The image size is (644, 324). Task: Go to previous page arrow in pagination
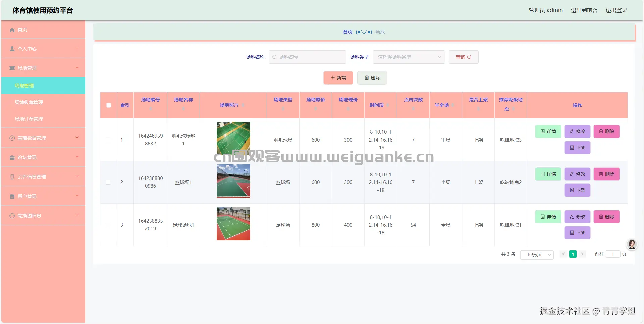click(563, 254)
